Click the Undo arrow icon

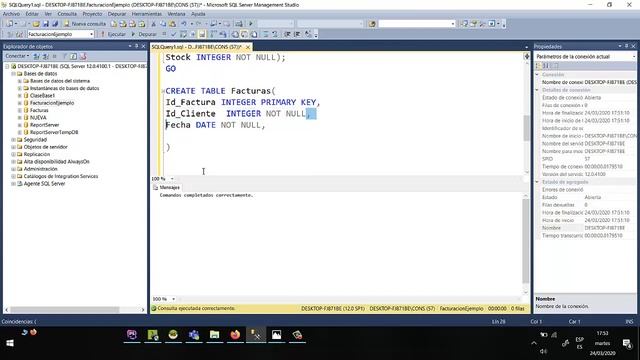pyautogui.click(x=184, y=24)
